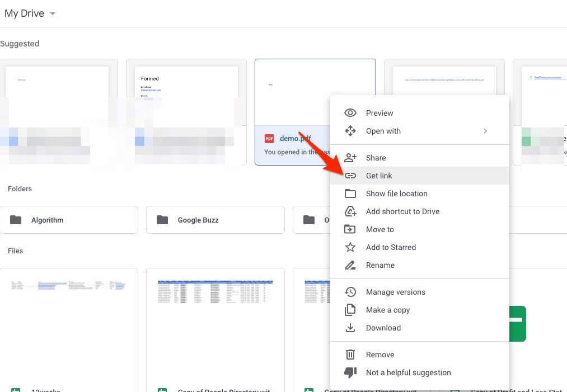Viewport: 567px width, 392px height.
Task: Choose Manage versions from context menu
Action: tap(395, 292)
